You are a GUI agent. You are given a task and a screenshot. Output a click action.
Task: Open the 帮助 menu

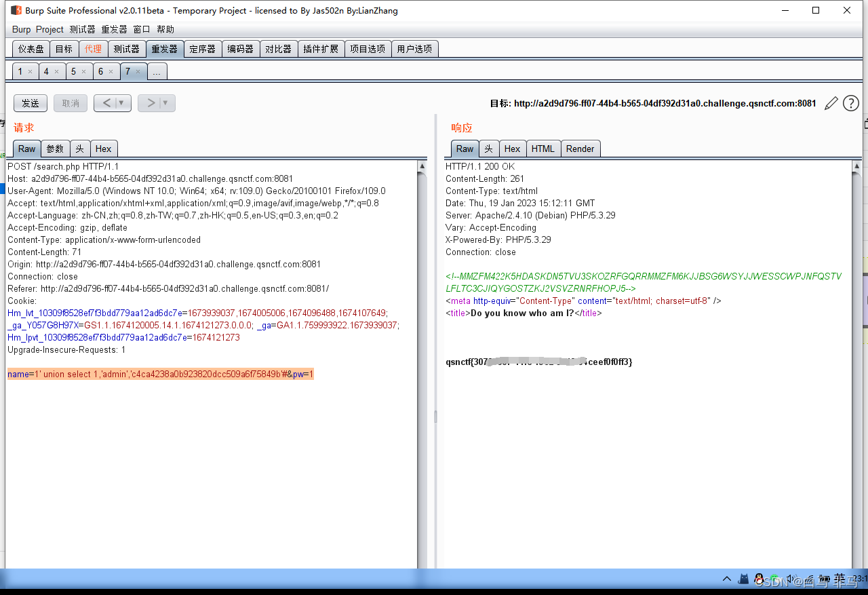tap(165, 29)
